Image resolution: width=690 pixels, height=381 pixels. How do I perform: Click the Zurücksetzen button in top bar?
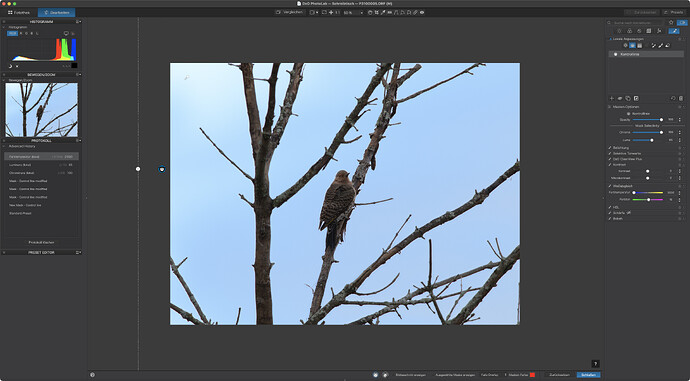[642, 12]
